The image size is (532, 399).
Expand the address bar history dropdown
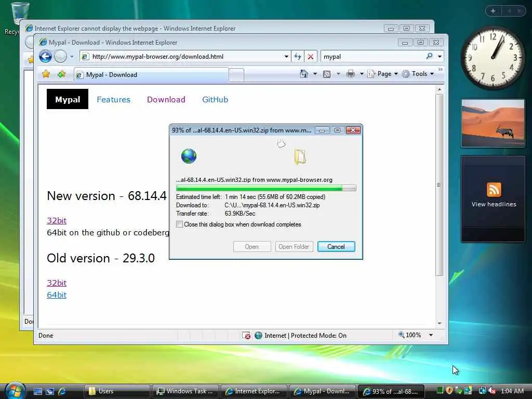tap(286, 57)
